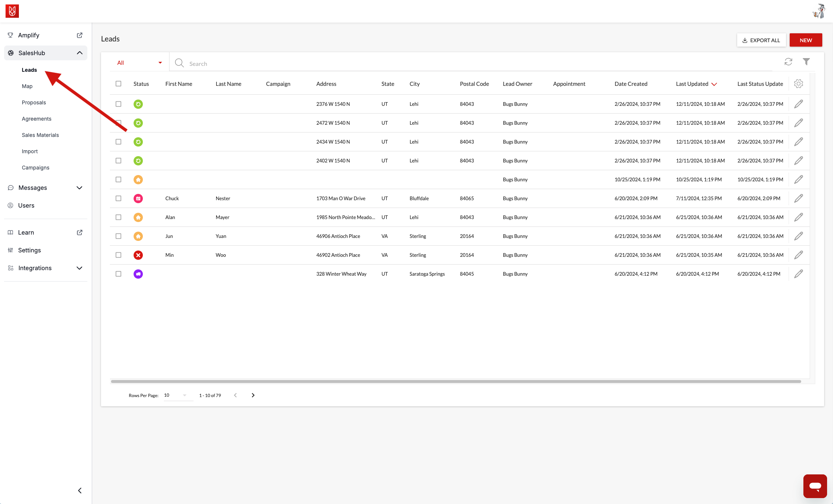The width and height of the screenshot is (833, 504).
Task: Edit the 328 Winter Wheat Way lead
Action: (x=799, y=274)
